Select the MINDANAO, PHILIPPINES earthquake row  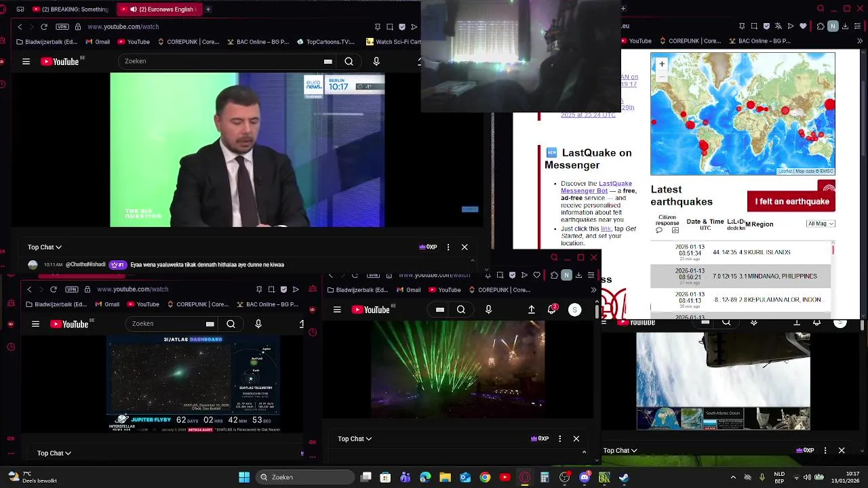(741, 276)
